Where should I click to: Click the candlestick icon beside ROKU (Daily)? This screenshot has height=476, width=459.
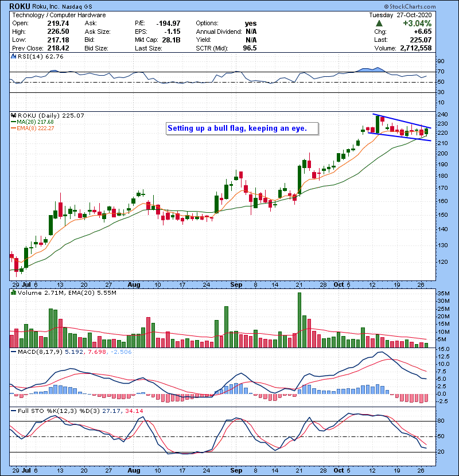click(x=13, y=115)
